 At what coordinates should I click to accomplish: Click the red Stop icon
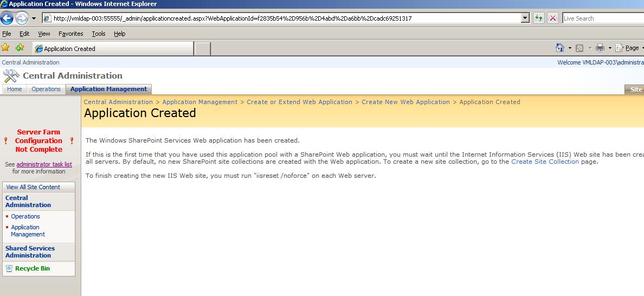(x=553, y=18)
